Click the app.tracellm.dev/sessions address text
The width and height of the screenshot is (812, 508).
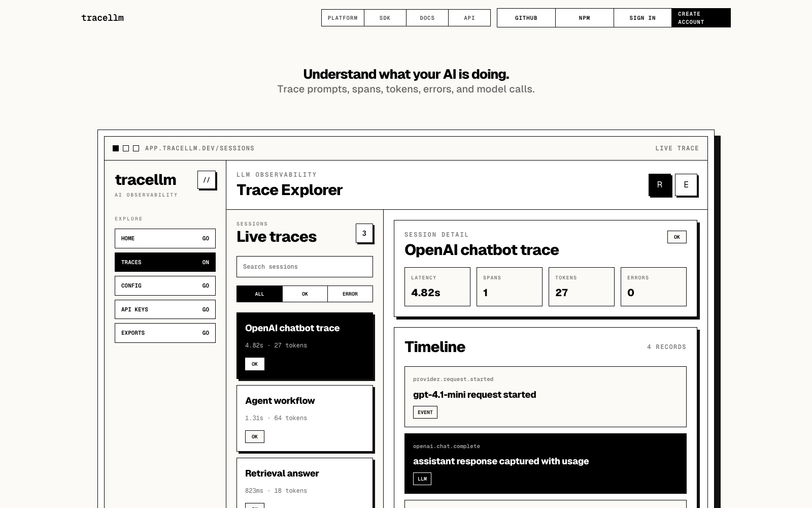click(x=200, y=148)
